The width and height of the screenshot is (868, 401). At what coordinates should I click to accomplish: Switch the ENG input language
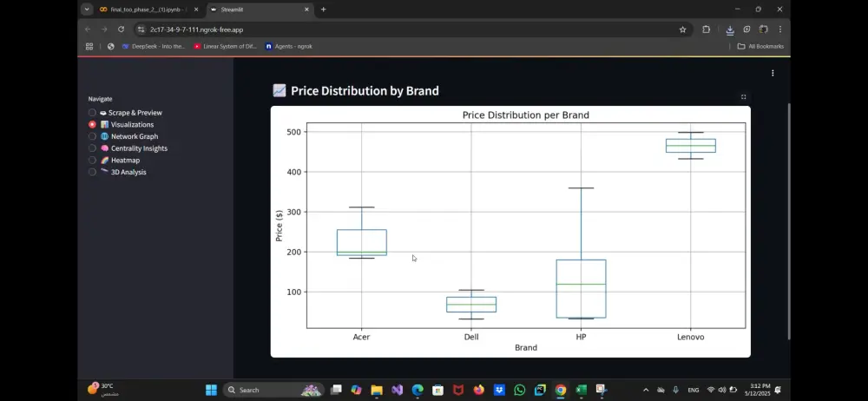coord(693,390)
